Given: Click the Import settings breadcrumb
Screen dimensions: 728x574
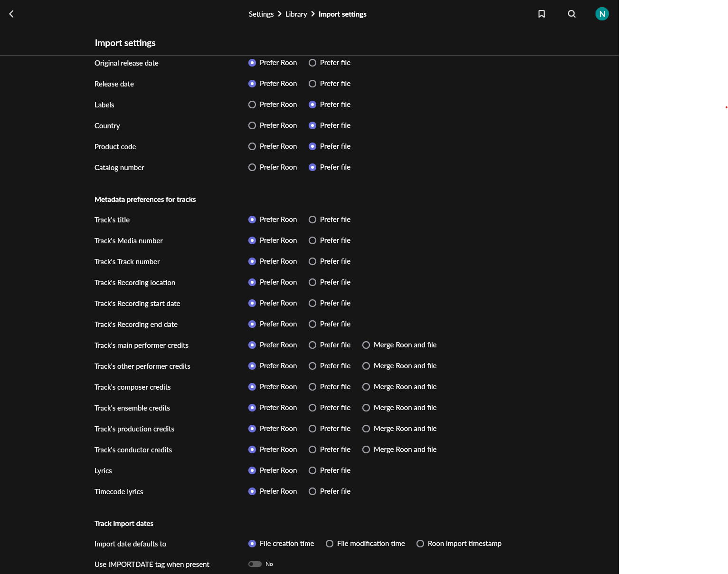Looking at the screenshot, I should pos(342,14).
